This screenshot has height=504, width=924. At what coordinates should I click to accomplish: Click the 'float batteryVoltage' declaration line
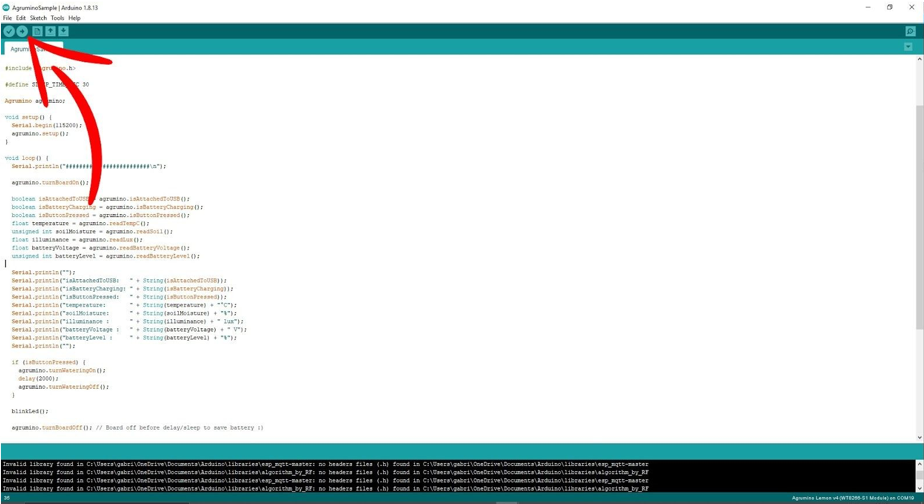[101, 248]
